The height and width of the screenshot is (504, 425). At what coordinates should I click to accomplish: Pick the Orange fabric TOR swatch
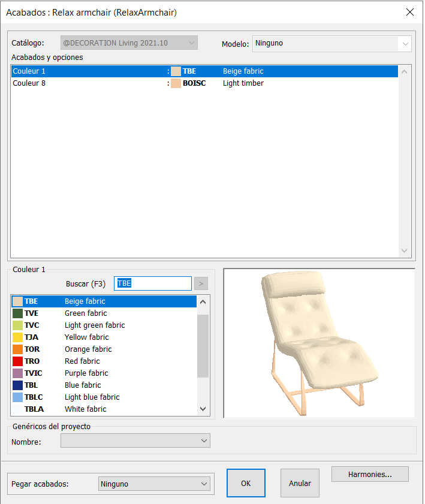coord(18,349)
